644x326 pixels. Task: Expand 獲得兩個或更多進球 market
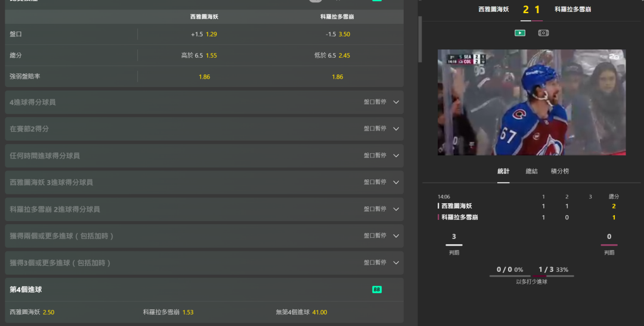(396, 236)
